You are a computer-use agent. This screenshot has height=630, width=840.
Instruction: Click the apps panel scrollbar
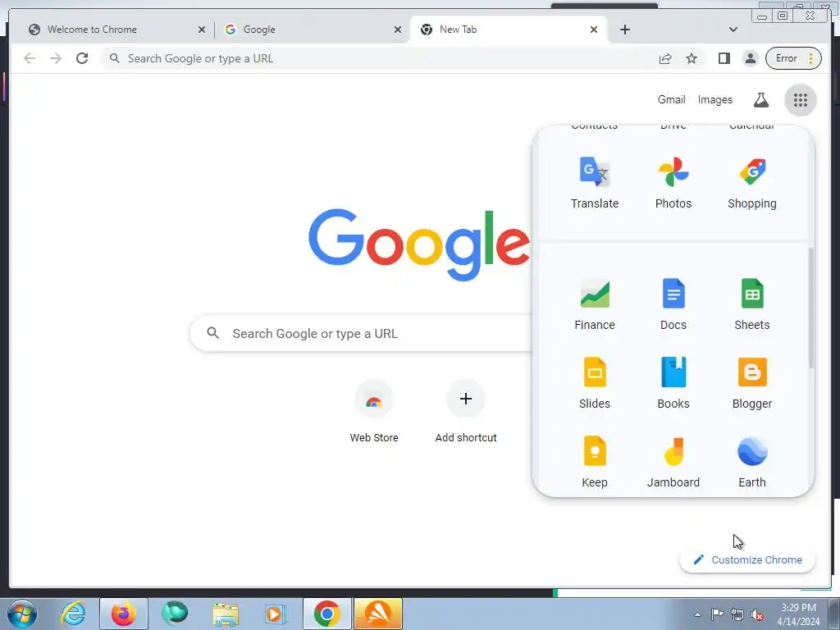pos(811,308)
